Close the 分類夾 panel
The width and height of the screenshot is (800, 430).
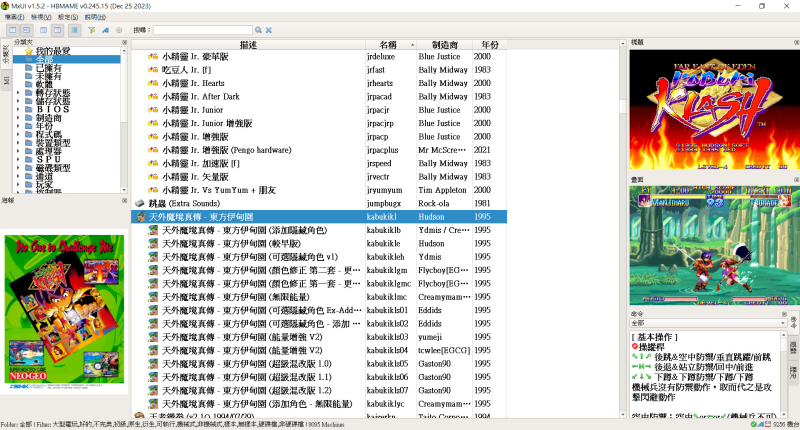[124, 42]
